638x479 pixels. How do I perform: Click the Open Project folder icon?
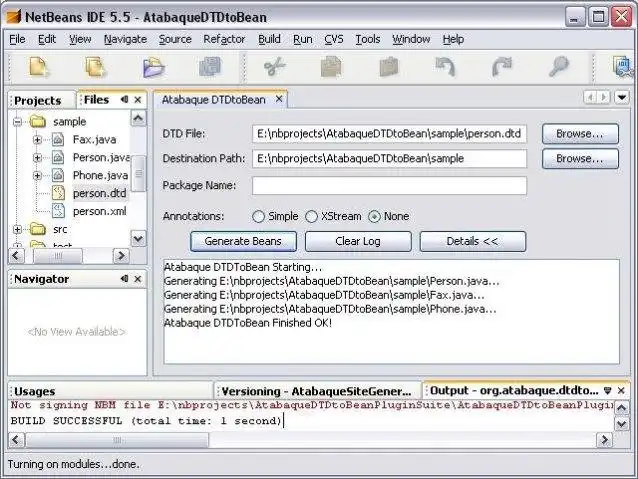click(153, 67)
